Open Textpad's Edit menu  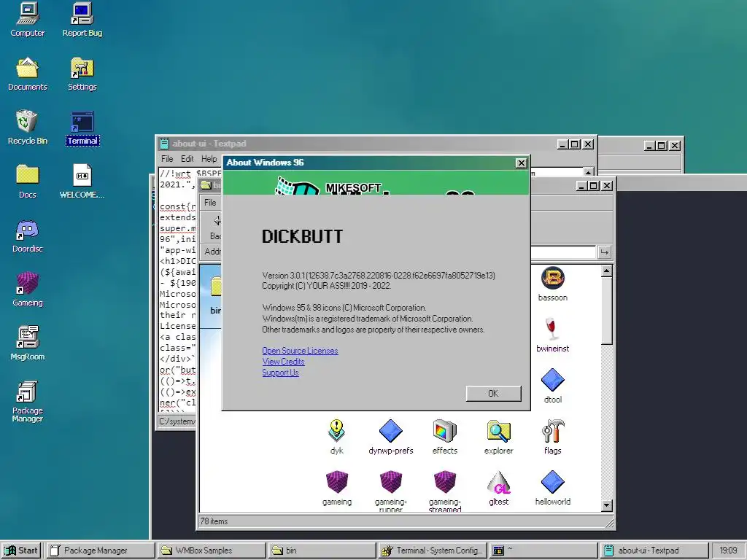click(x=187, y=158)
